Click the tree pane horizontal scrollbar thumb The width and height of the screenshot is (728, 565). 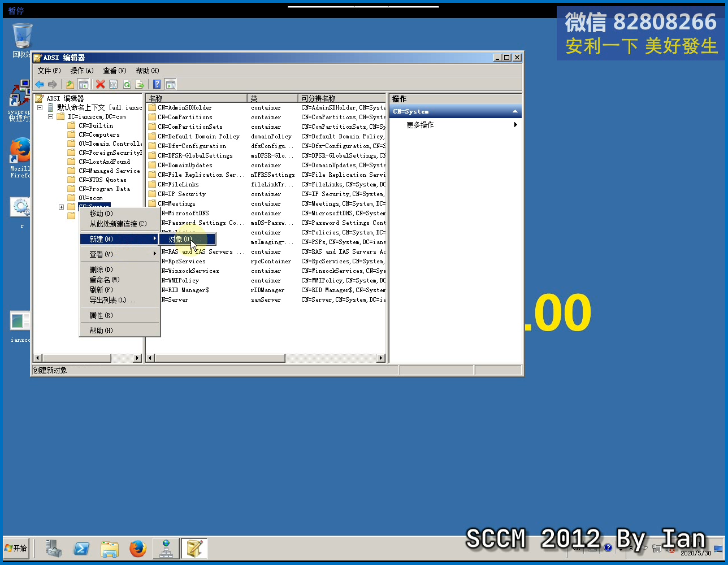tap(77, 358)
